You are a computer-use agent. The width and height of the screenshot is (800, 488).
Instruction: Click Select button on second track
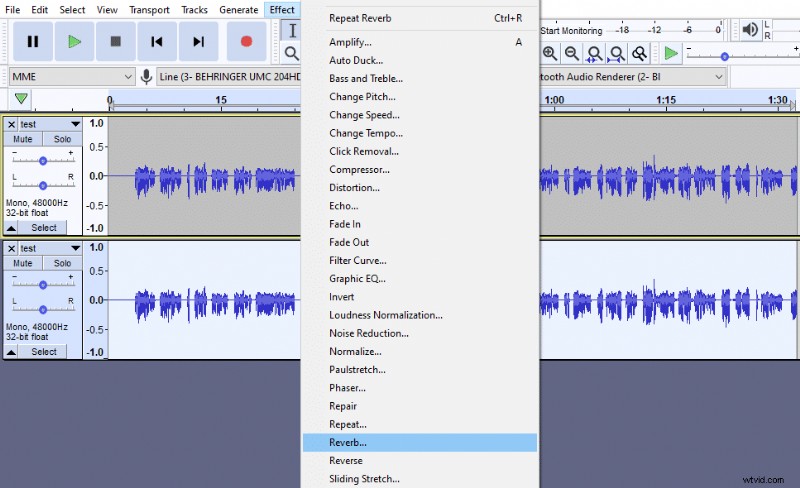pos(44,352)
